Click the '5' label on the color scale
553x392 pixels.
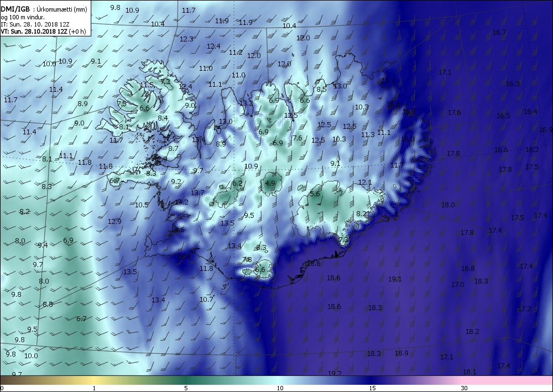186,388
